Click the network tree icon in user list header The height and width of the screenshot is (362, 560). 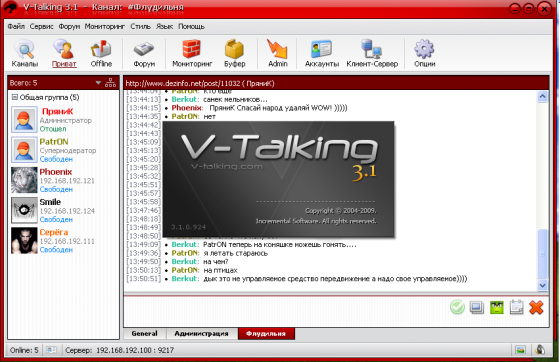tap(110, 83)
